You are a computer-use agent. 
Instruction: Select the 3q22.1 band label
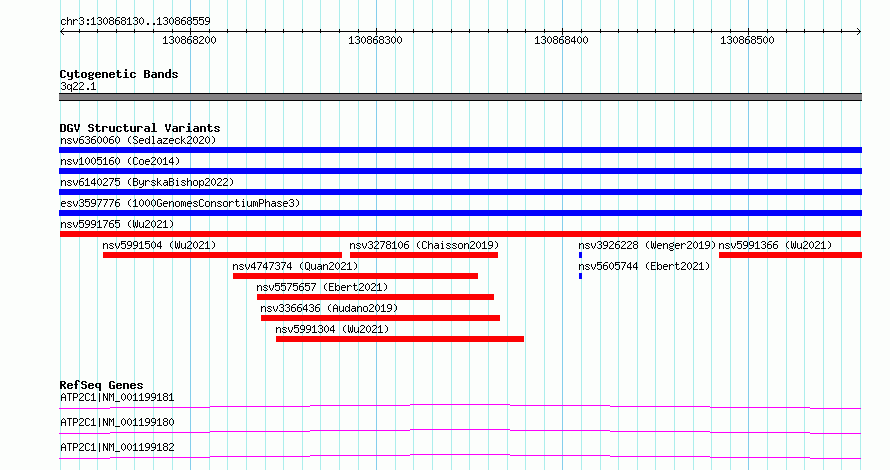point(78,86)
